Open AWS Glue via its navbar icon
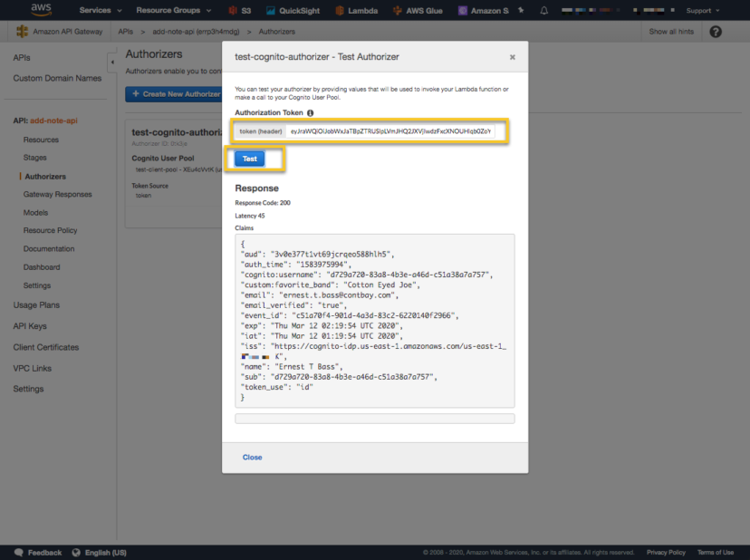750x560 pixels. click(x=396, y=12)
